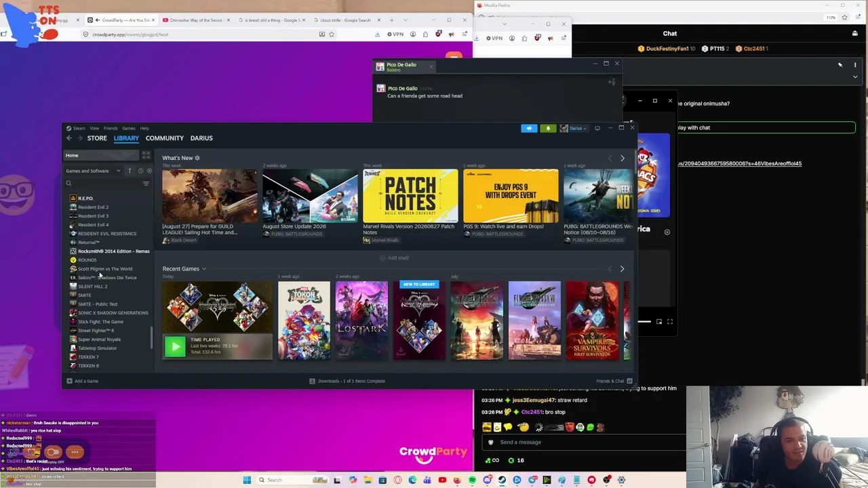Open the PATCH NOTES news thumbnail
The width and height of the screenshot is (868, 488).
click(410, 196)
